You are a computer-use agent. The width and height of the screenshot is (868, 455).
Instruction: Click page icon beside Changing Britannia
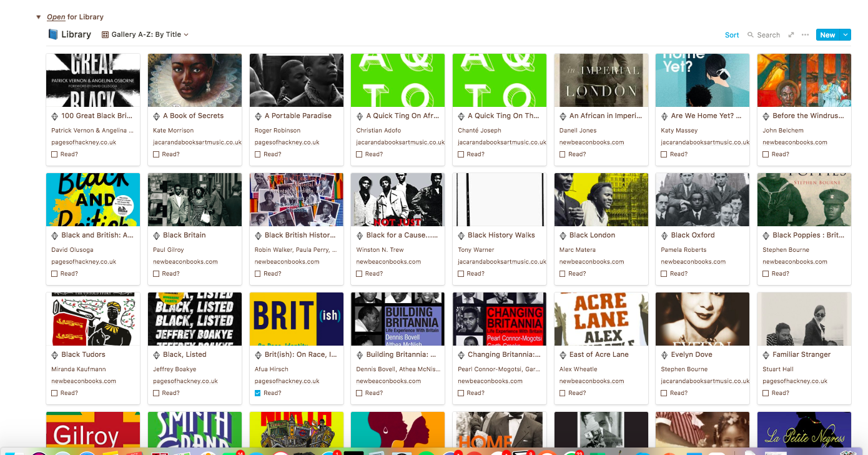461,355
